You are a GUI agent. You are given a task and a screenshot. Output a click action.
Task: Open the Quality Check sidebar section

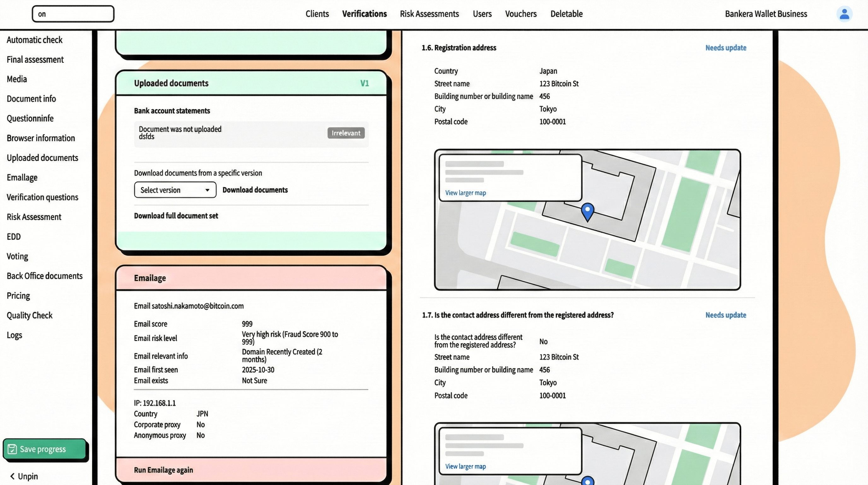coord(30,315)
